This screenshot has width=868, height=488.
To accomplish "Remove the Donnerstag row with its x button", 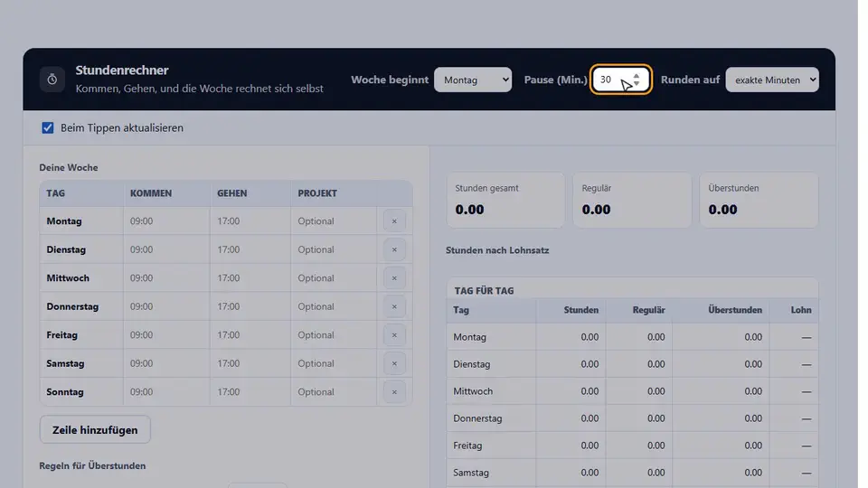I will (394, 306).
